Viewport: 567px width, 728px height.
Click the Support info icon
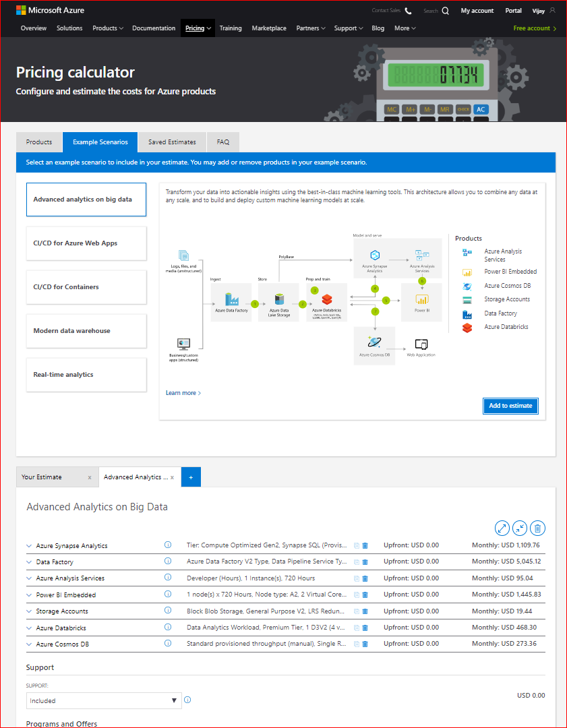(x=187, y=700)
